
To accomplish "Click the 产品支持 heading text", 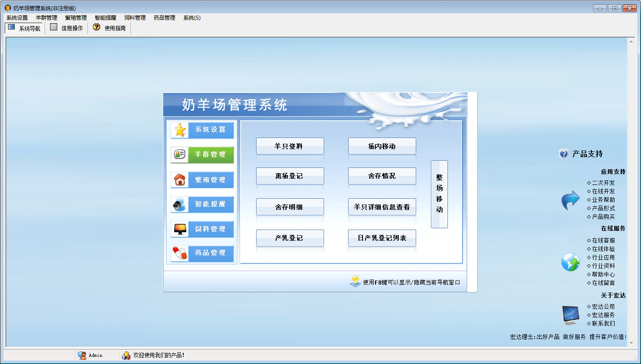I will pyautogui.click(x=587, y=154).
